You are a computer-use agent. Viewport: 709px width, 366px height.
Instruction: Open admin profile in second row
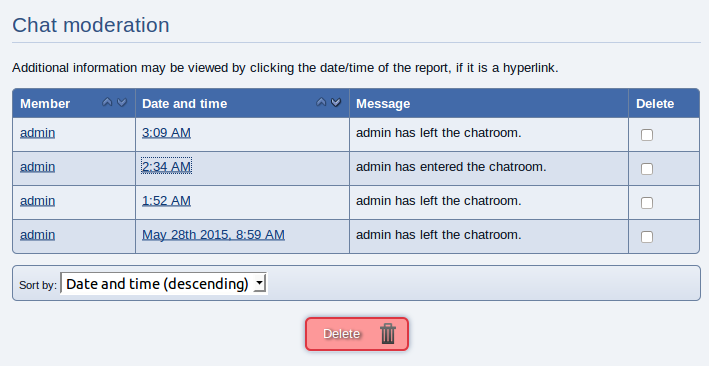(x=38, y=166)
